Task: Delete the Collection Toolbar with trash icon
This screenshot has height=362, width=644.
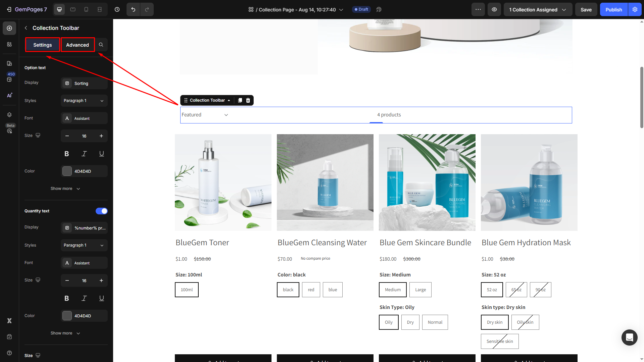Action: point(248,100)
